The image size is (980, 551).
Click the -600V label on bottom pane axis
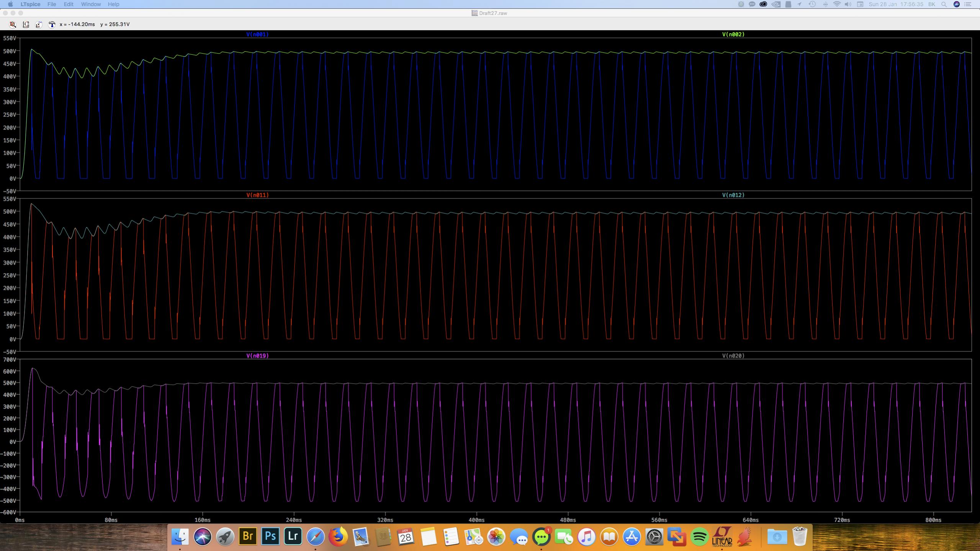click(8, 512)
